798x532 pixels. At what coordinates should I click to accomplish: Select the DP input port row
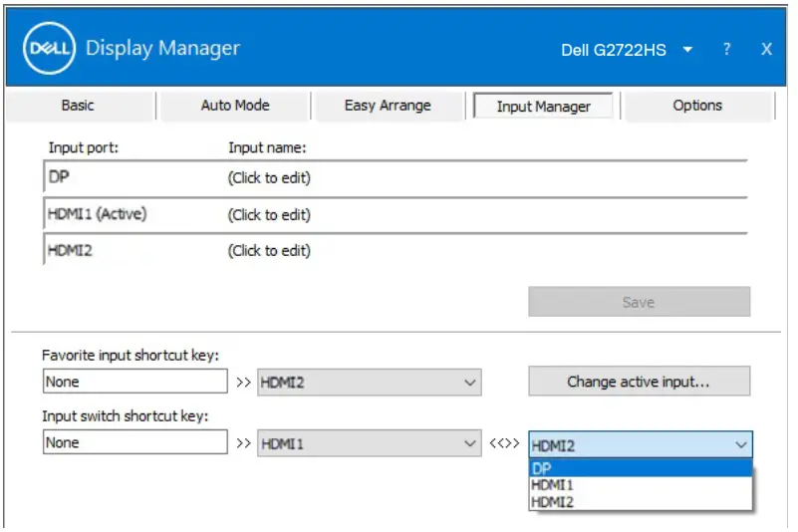[395, 177]
